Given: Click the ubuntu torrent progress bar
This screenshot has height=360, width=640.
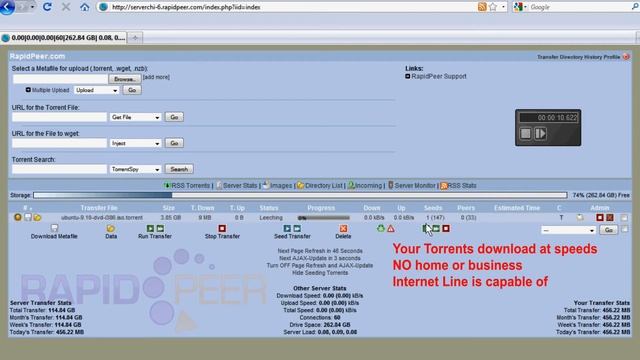Looking at the screenshot, I should tap(324, 218).
